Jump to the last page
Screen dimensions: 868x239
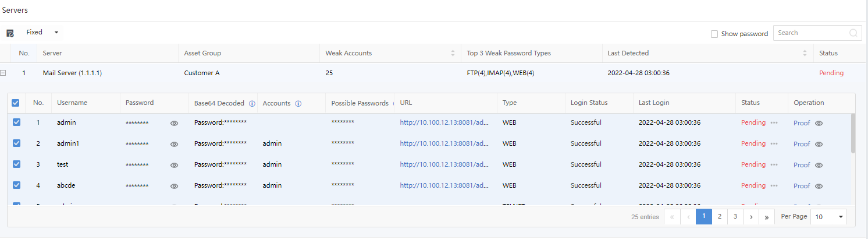coord(767,217)
